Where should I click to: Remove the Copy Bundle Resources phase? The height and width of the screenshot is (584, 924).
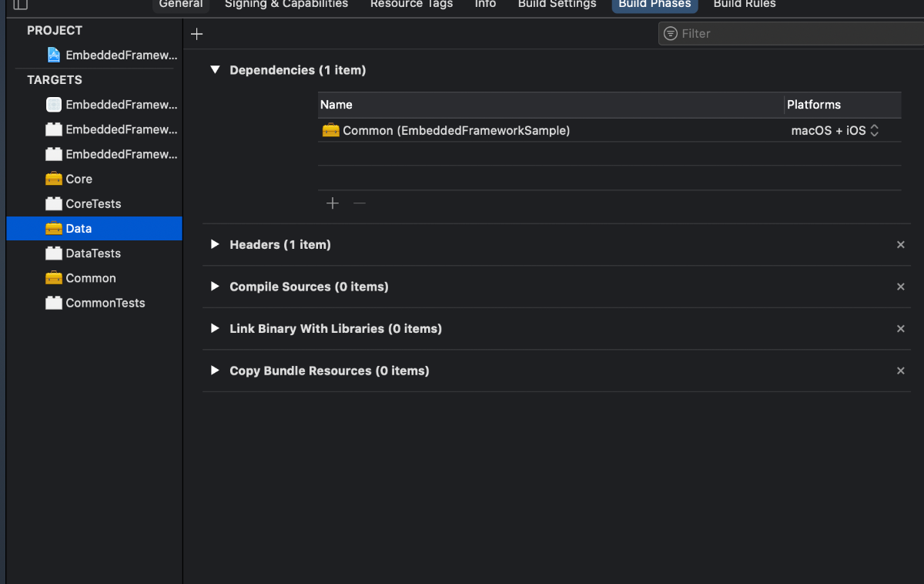[x=900, y=371]
